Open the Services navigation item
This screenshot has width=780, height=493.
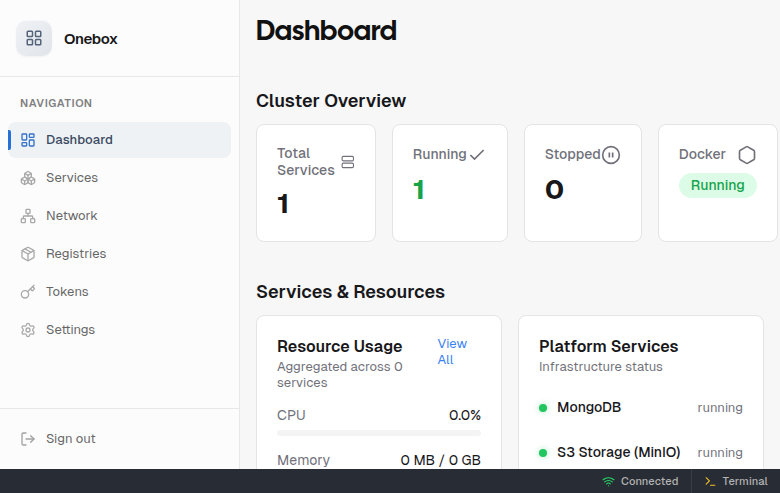pos(72,178)
